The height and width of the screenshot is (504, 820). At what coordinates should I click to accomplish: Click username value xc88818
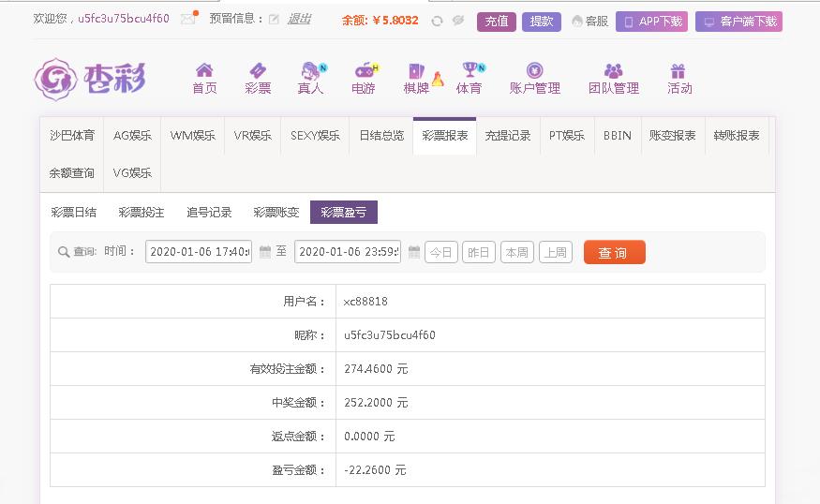(365, 302)
